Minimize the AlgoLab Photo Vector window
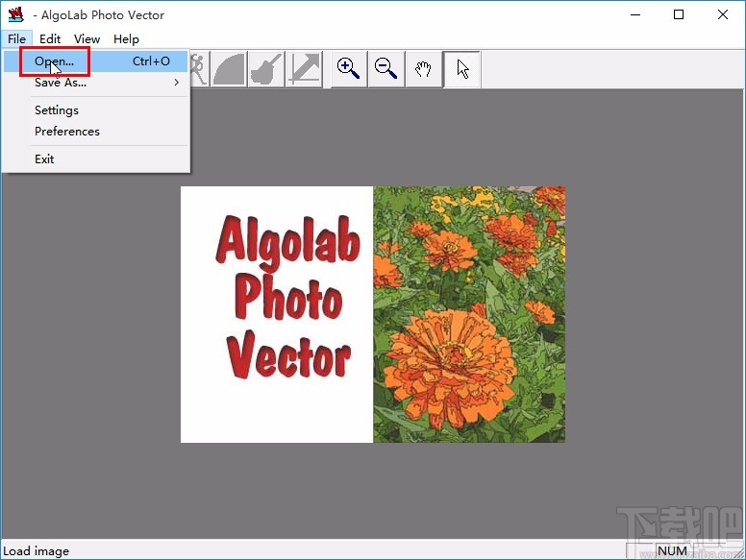The image size is (746, 560). (635, 14)
